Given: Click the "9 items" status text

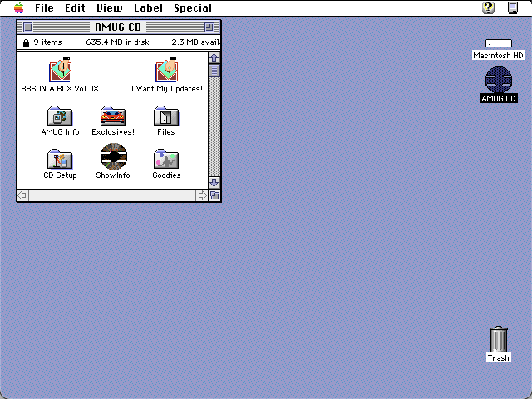Looking at the screenshot, I should coord(48,42).
